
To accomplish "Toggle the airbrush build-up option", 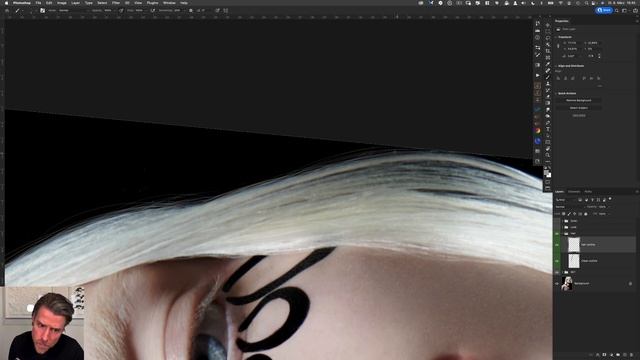I will (153, 10).
